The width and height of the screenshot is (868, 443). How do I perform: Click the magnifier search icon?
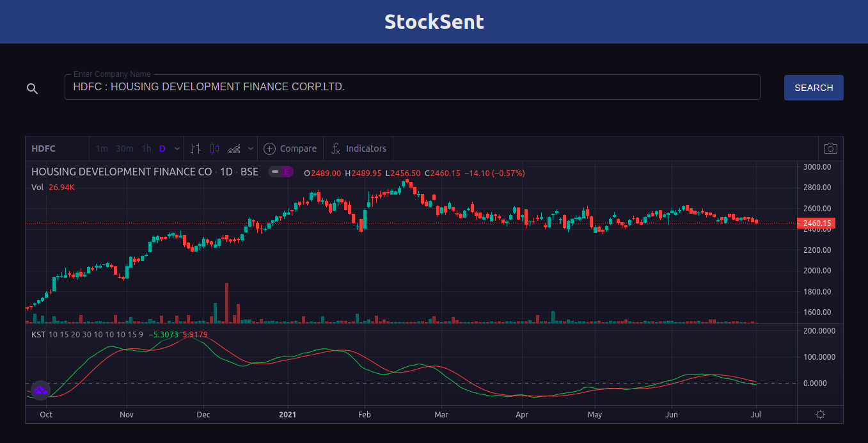point(32,89)
